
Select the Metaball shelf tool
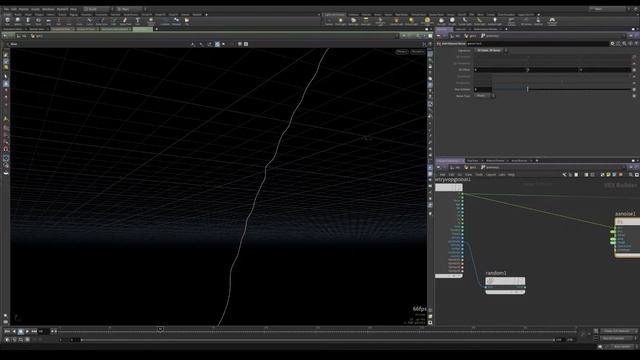click(176, 21)
